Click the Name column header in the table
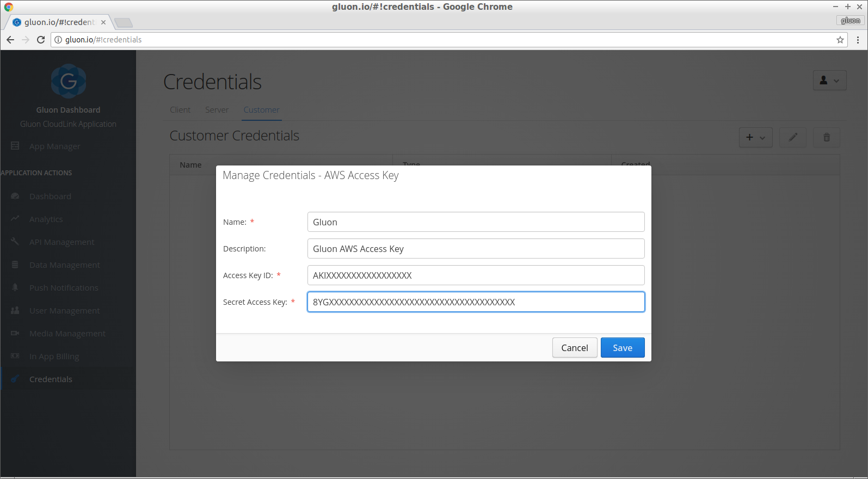Viewport: 868px width, 479px height. 190,165
